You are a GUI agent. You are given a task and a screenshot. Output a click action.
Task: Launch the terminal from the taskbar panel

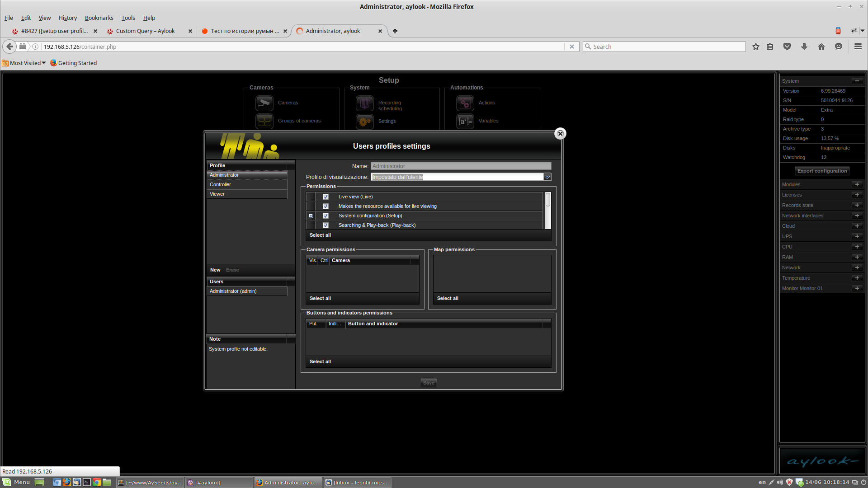(87, 482)
